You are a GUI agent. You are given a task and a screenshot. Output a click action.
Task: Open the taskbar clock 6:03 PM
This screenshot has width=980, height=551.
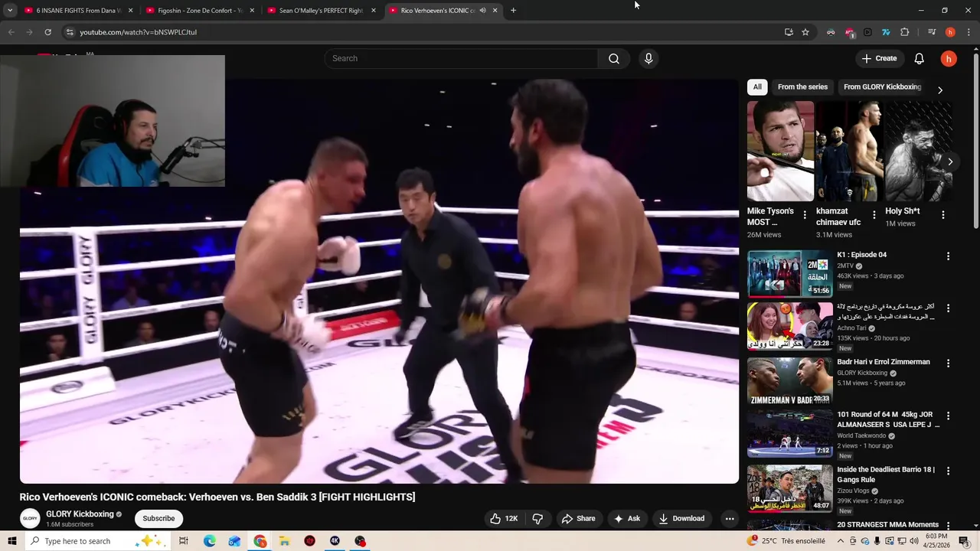pos(936,541)
